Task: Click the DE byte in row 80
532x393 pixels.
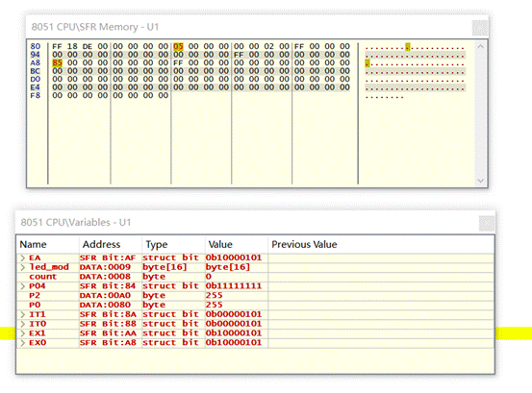Action: pos(88,46)
